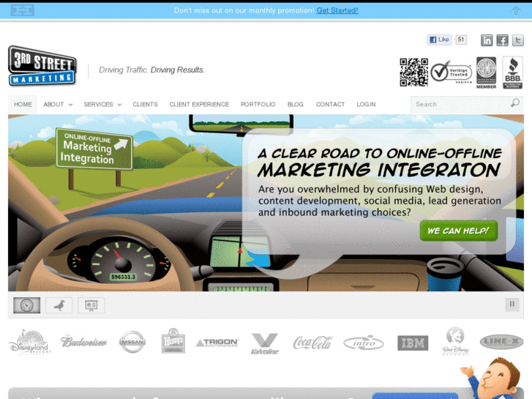Image resolution: width=532 pixels, height=399 pixels.
Task: Open the CONTACT menu item
Action: tap(330, 104)
